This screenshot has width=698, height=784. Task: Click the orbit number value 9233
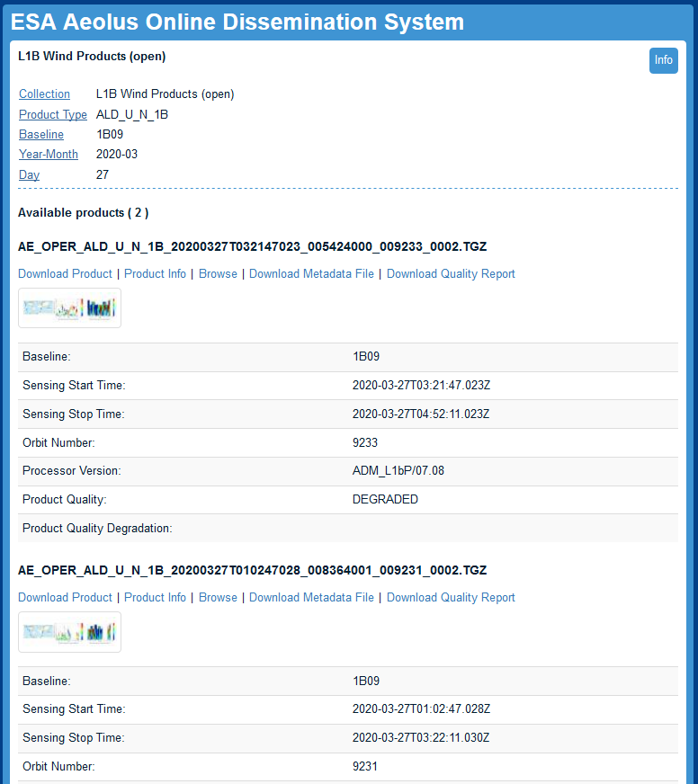point(365,442)
